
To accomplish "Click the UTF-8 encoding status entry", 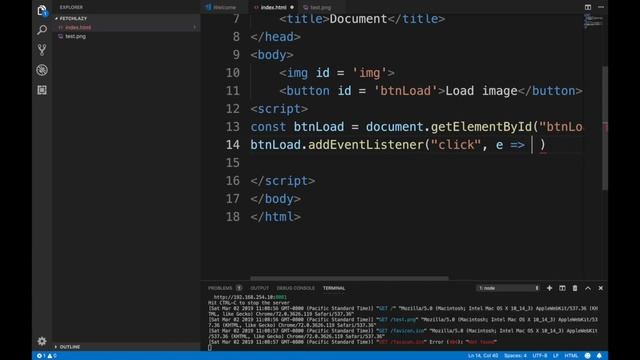I will point(540,356).
